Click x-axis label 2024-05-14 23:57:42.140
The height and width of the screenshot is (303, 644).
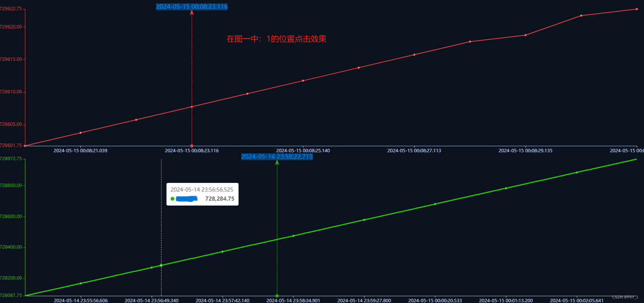coord(223,301)
